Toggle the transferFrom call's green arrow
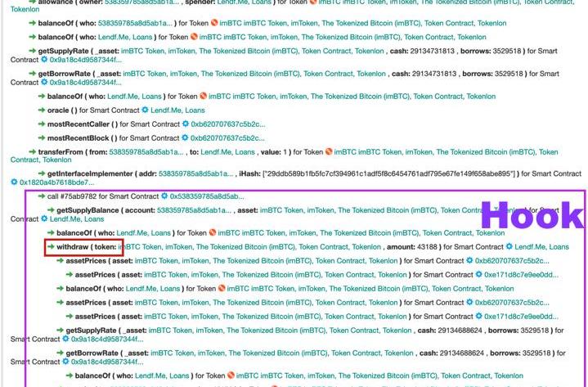Viewport: 588px width, 387px height. 32,152
